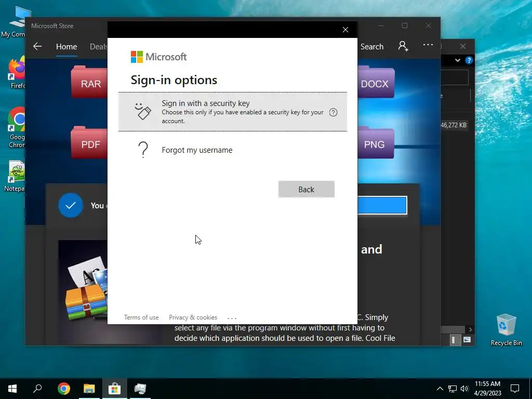The height and width of the screenshot is (399, 532).
Task: Click the DOCX folder graphic in Store banner
Action: (x=376, y=82)
